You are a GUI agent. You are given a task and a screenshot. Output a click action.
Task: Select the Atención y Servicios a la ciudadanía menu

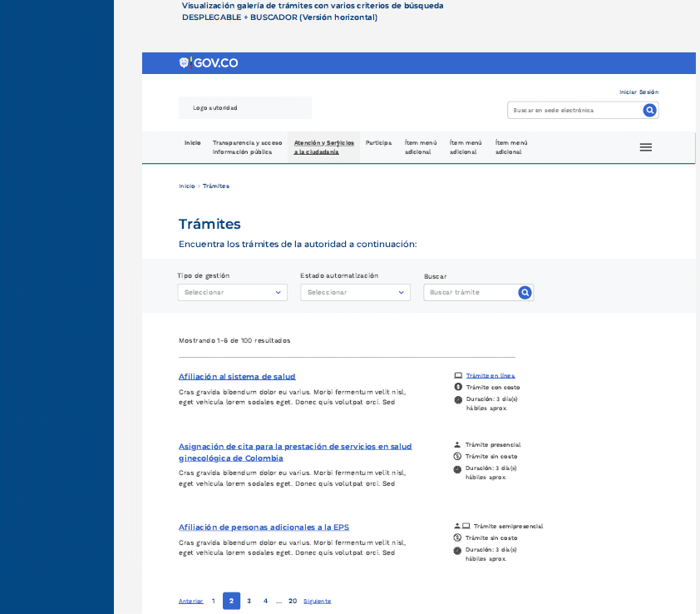(323, 147)
